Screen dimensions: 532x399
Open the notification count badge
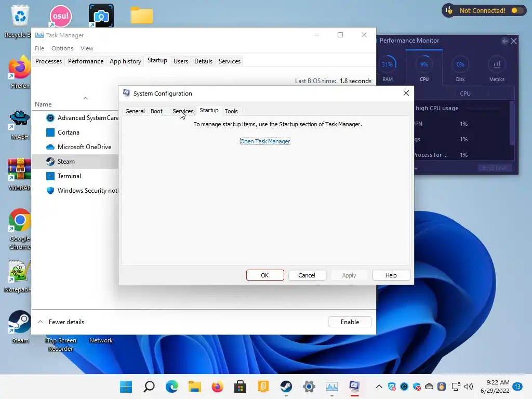tap(518, 387)
